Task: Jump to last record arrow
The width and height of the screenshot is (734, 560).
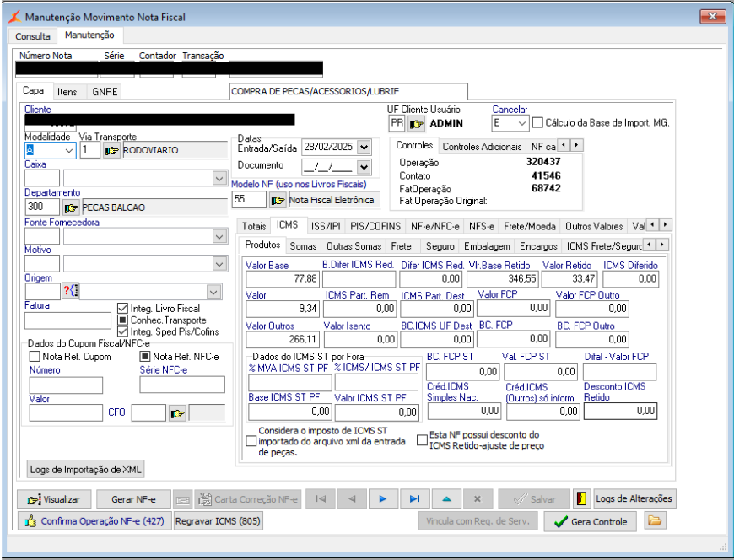Action: tap(414, 498)
